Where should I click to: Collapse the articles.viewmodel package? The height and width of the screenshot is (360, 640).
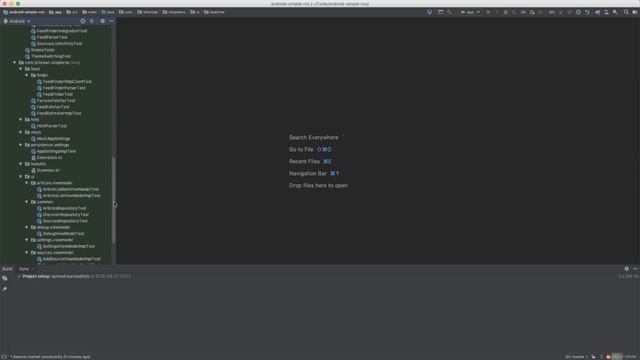click(27, 183)
